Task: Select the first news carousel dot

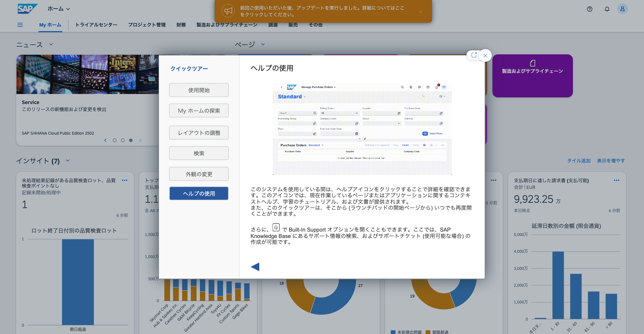Action: 115,140
